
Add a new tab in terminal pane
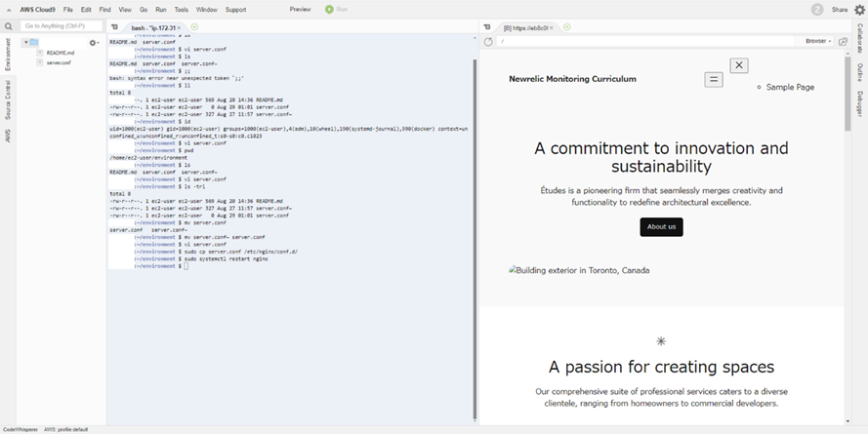pyautogui.click(x=194, y=26)
